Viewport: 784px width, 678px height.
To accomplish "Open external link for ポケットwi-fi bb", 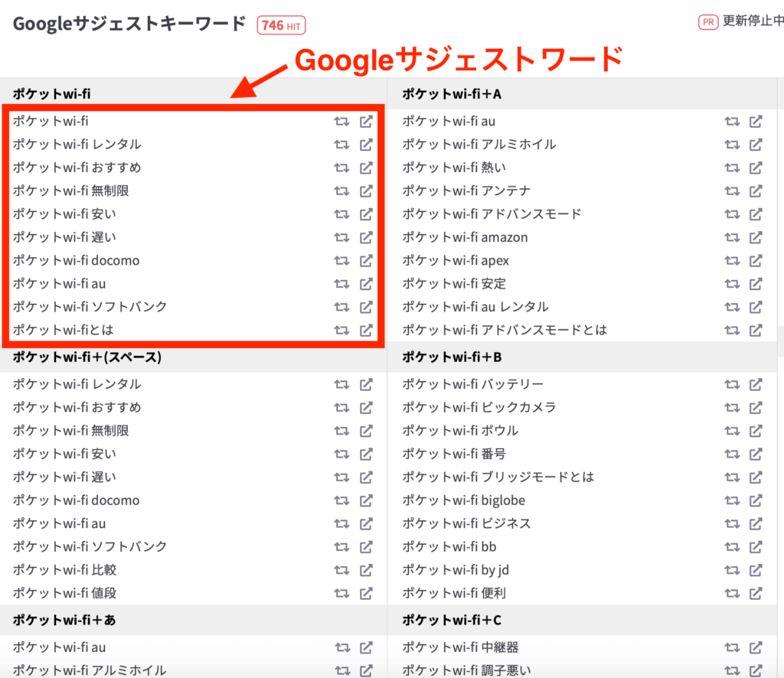I will click(756, 547).
